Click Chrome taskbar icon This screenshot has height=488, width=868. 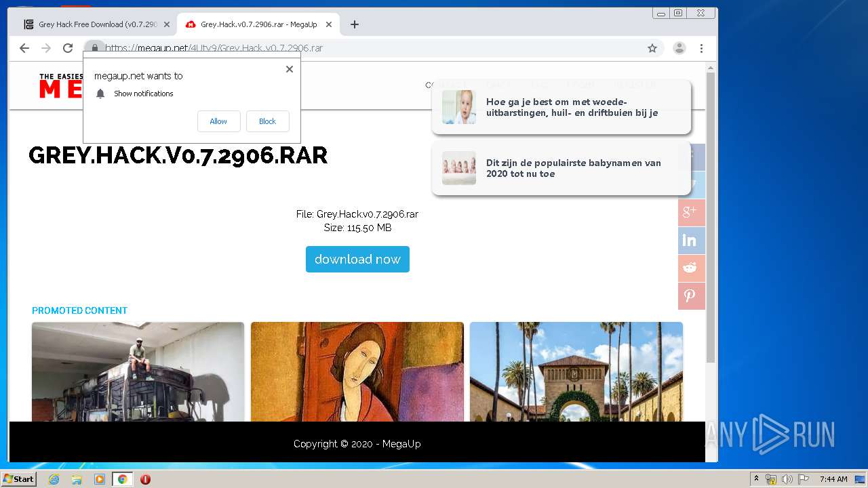click(122, 479)
